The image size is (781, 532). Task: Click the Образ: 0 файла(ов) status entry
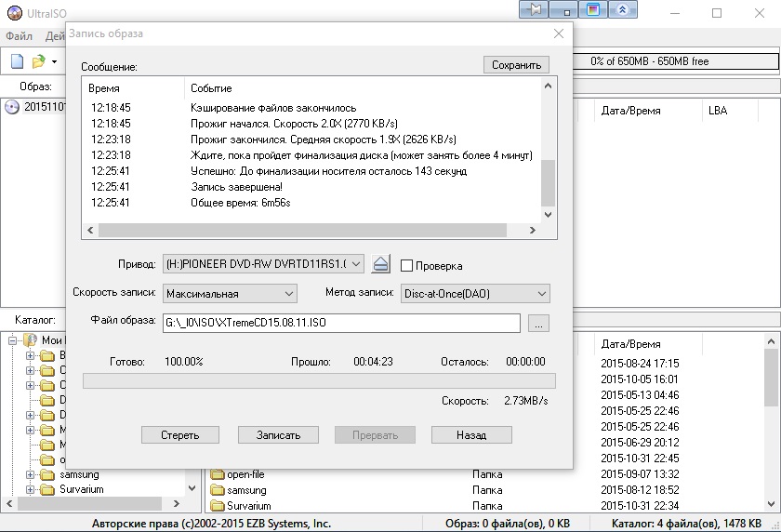coord(508,524)
